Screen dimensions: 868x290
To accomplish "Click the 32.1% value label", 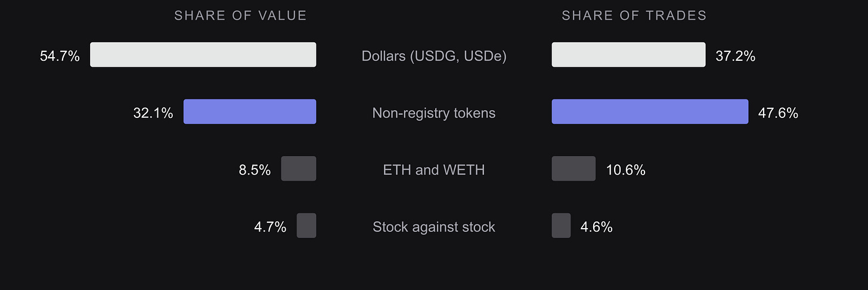I will point(153,113).
